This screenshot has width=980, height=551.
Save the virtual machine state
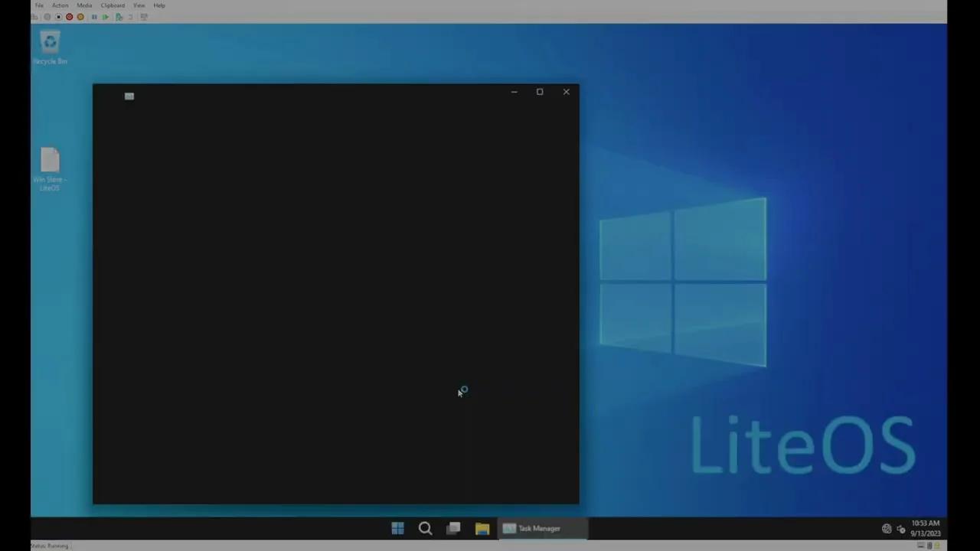click(x=80, y=17)
